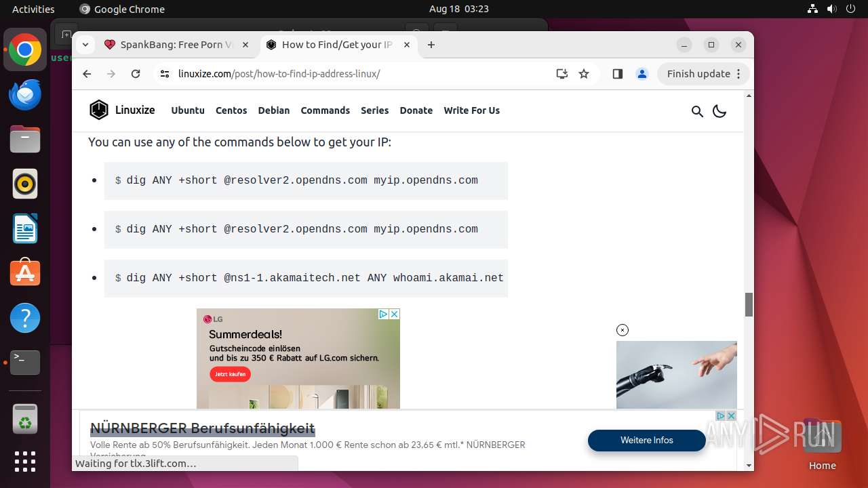Toggle Chrome side panel icon
Viewport: 868px width, 488px height.
pyautogui.click(x=617, y=74)
